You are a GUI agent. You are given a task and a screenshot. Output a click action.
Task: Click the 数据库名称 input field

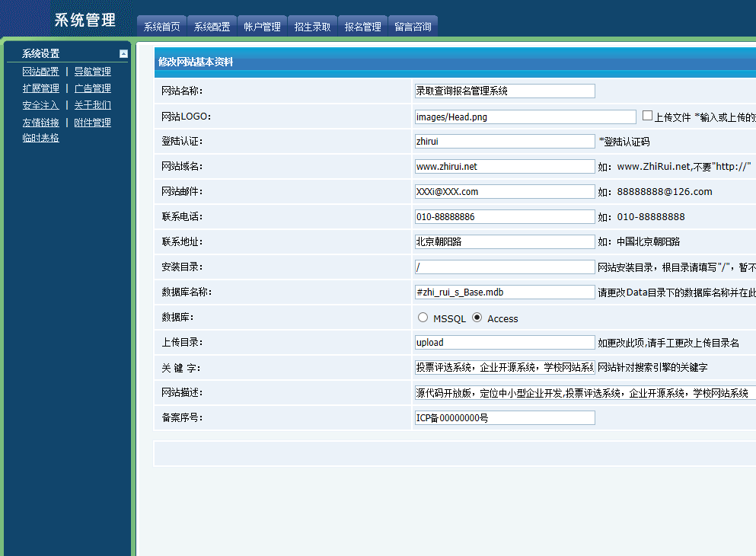tap(505, 292)
